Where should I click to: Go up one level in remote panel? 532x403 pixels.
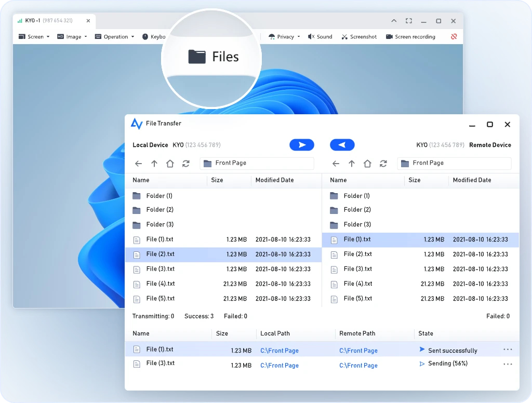point(352,164)
